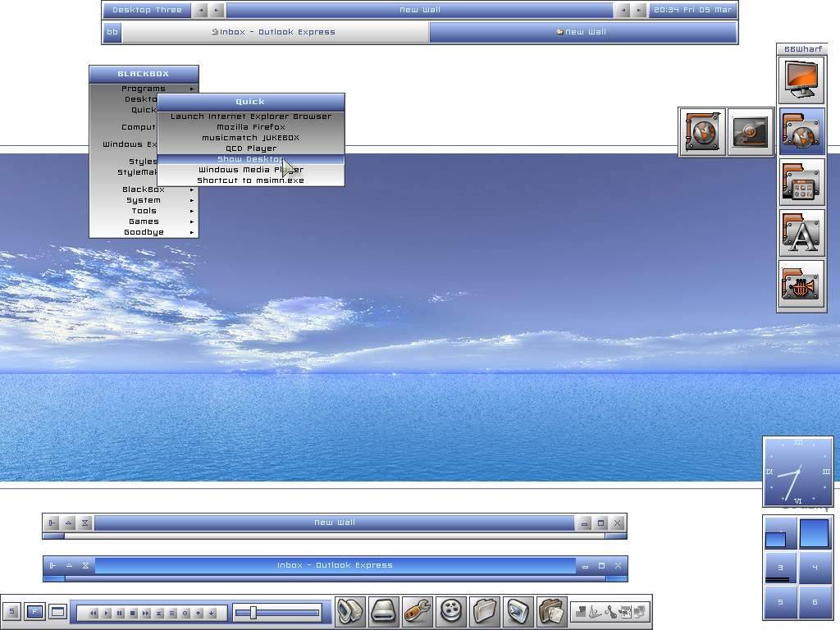The image size is (840, 630).
Task: Open the letter A fonts folder icon
Action: 801,234
